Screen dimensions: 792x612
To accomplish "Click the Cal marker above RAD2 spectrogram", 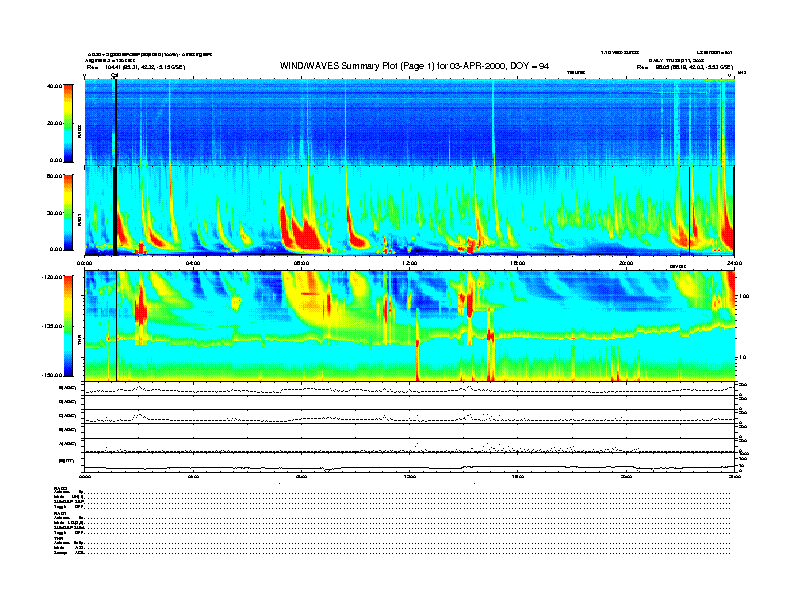I will [115, 75].
